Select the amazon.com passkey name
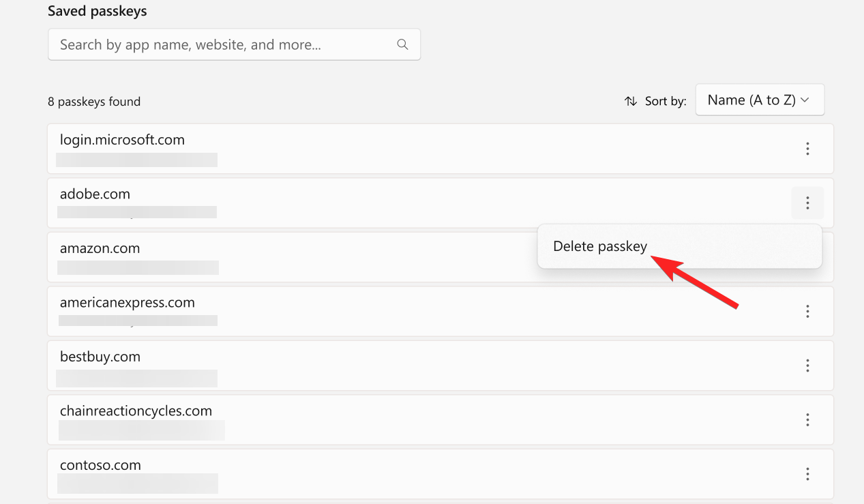The image size is (864, 504). coord(100,248)
